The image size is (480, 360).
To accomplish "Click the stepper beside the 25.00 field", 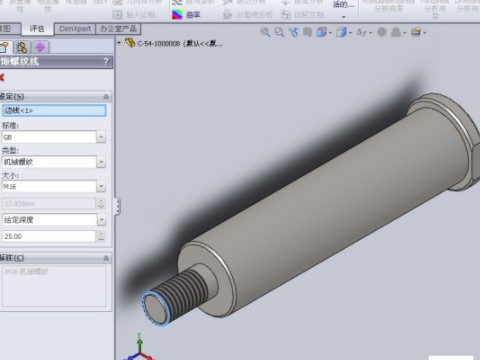I will [101, 236].
